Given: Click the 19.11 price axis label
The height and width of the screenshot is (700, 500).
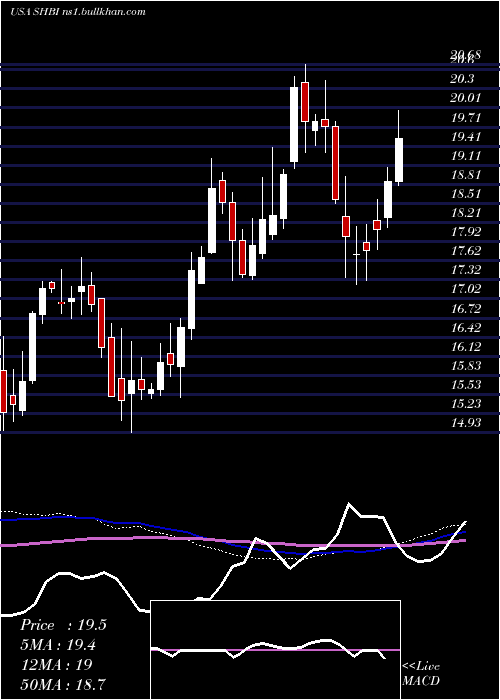Looking at the screenshot, I should (x=466, y=155).
